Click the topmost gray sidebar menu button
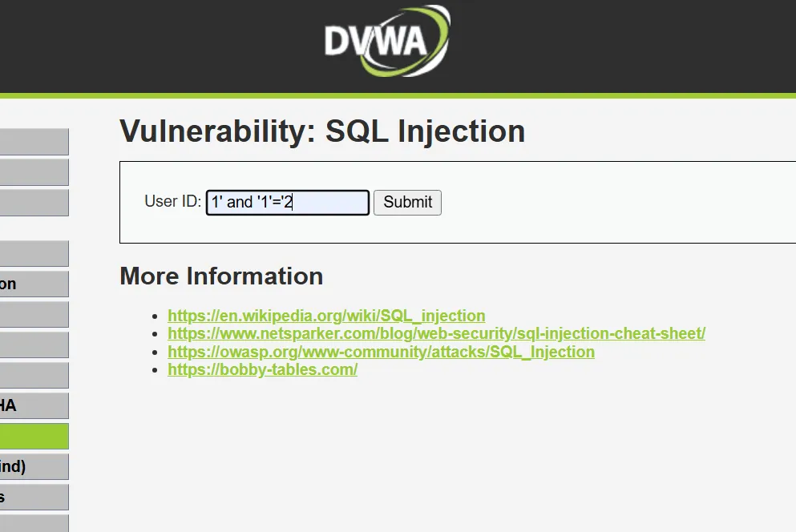Screen dimensions: 796x532 34,142
